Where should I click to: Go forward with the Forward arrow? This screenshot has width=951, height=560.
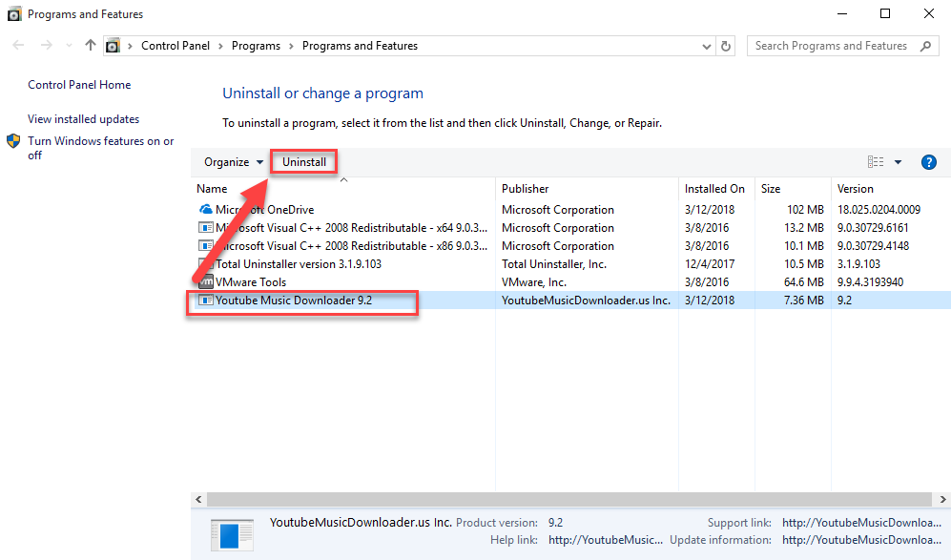pos(46,46)
